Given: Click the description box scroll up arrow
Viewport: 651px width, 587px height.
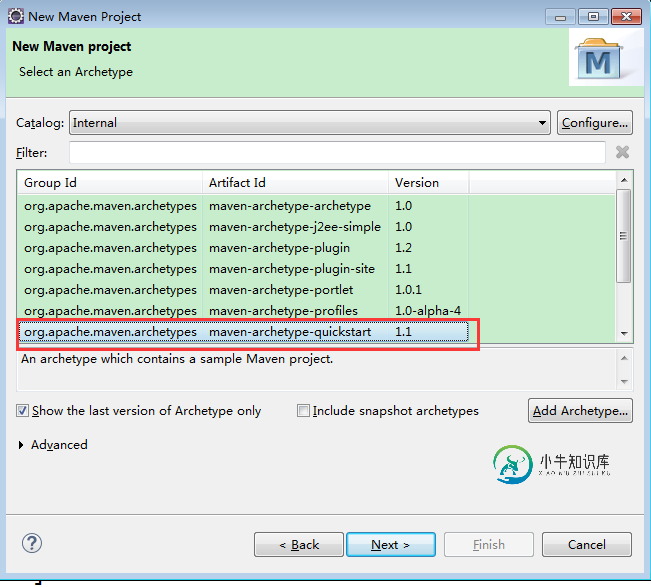Looking at the screenshot, I should tap(624, 358).
